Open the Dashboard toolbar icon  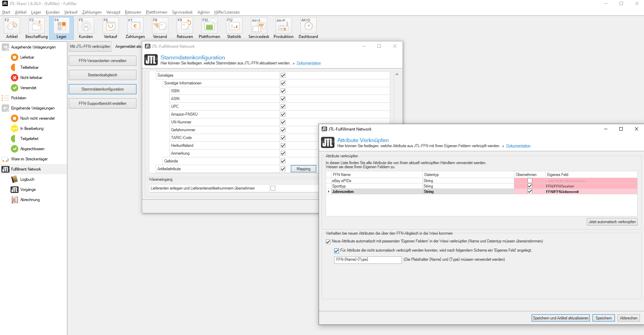(x=308, y=28)
